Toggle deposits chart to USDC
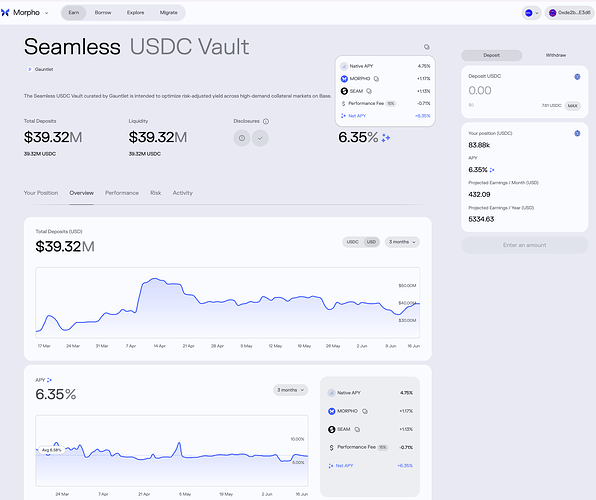This screenshot has height=500, width=596. pyautogui.click(x=352, y=242)
